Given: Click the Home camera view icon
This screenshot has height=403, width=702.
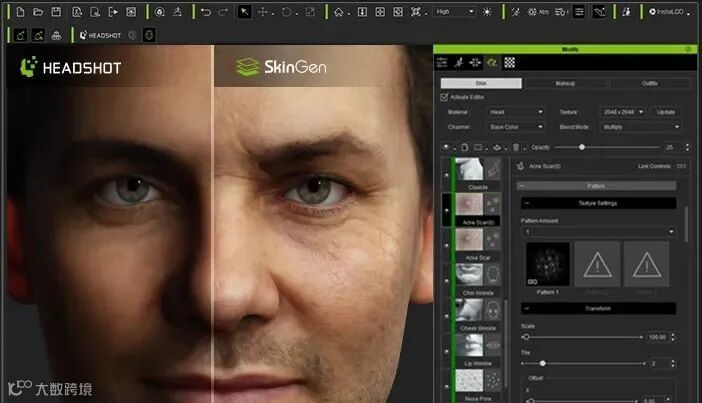Looking at the screenshot, I should 339,12.
